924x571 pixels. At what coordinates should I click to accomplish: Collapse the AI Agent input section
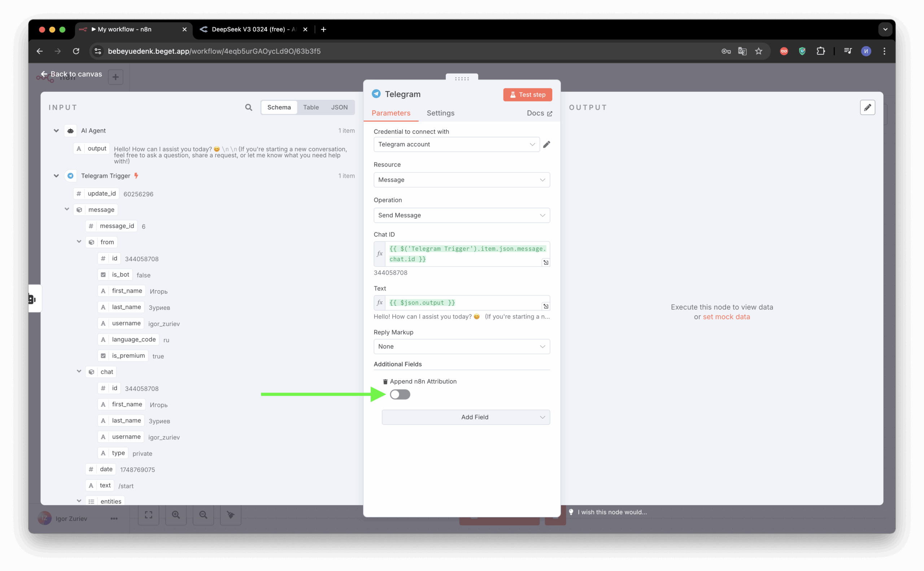point(56,131)
